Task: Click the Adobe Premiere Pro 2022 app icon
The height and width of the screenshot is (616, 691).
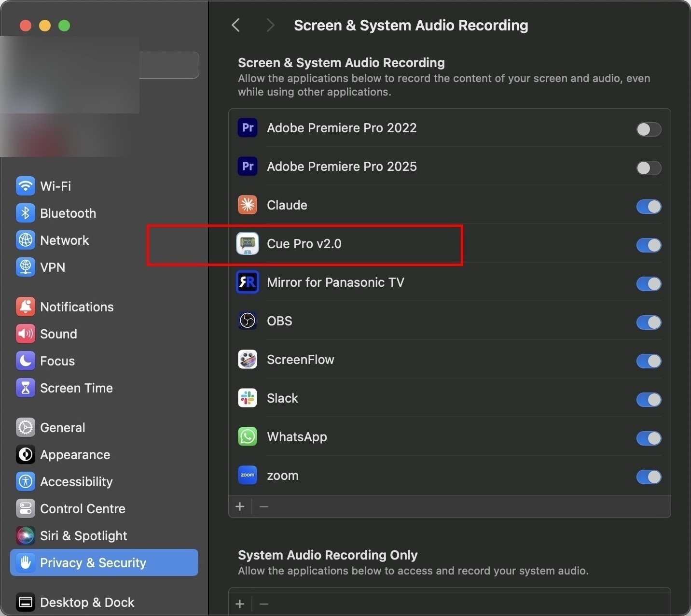Action: click(248, 128)
